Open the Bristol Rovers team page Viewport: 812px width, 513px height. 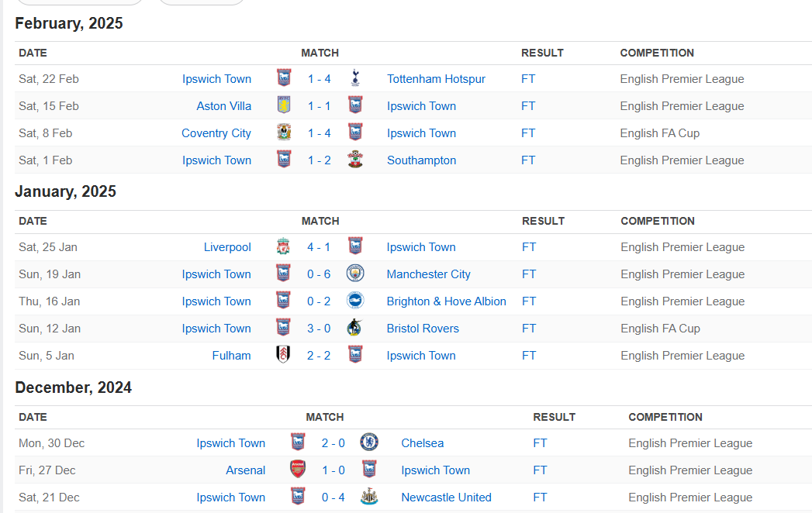pos(423,329)
